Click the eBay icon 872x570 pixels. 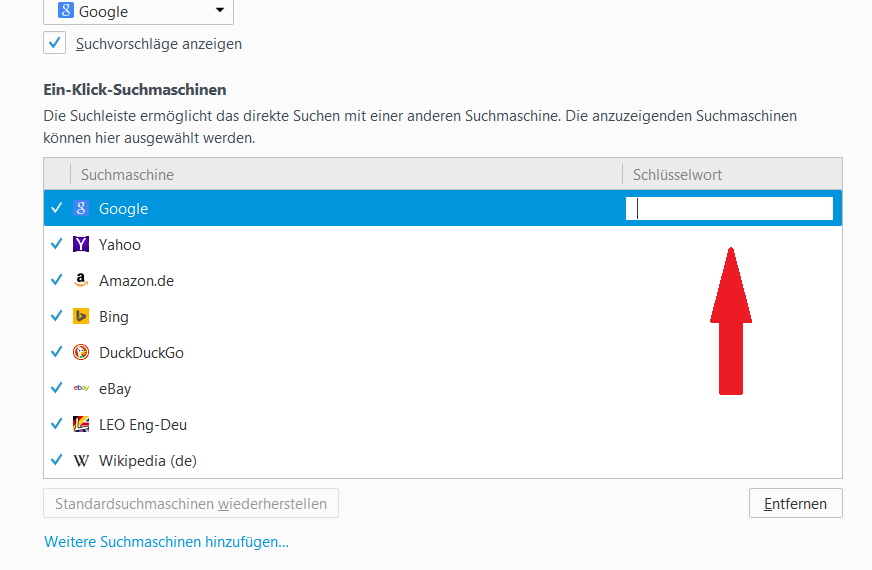pyautogui.click(x=81, y=389)
